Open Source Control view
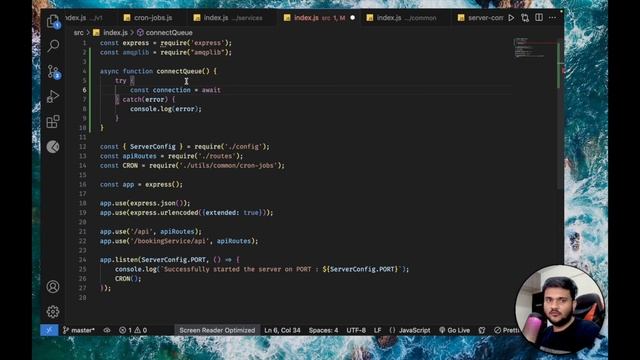Screen dimensions: 640x360 pyautogui.click(x=53, y=71)
